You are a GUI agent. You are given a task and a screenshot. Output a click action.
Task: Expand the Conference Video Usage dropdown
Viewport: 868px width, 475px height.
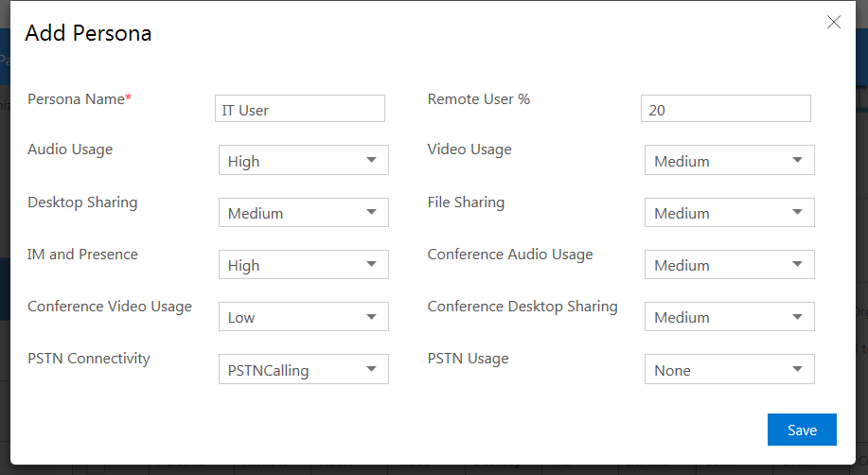click(303, 317)
